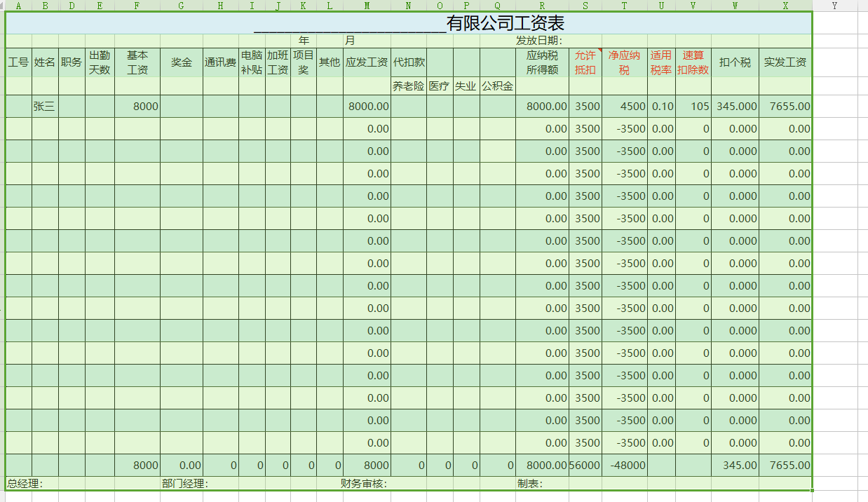This screenshot has width=868, height=502.
Task: Click the 公积金 sub-header cell
Action: click(497, 86)
